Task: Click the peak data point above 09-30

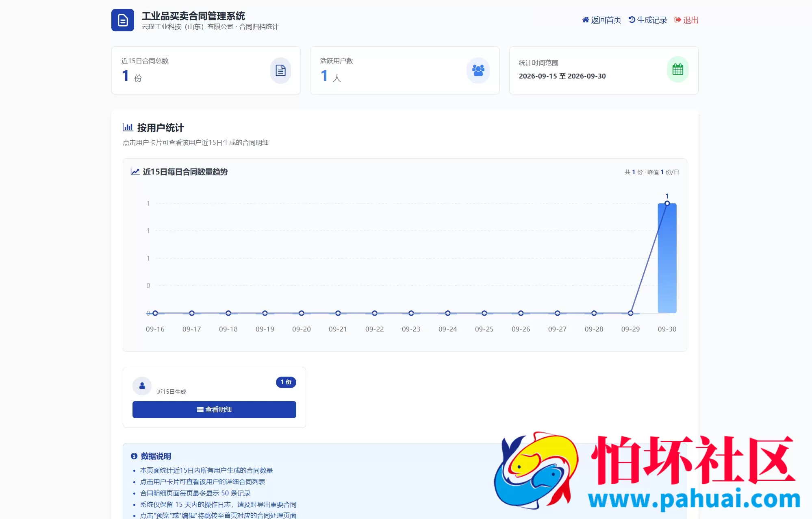Action: coord(667,203)
